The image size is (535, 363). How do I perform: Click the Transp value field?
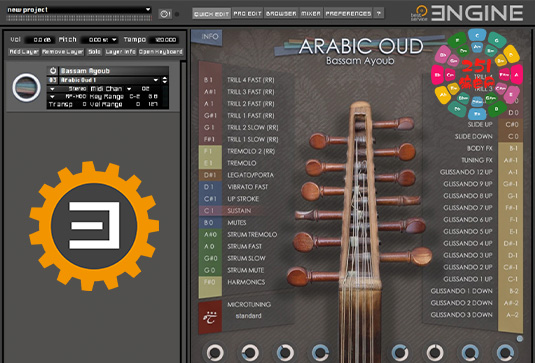pyautogui.click(x=84, y=104)
